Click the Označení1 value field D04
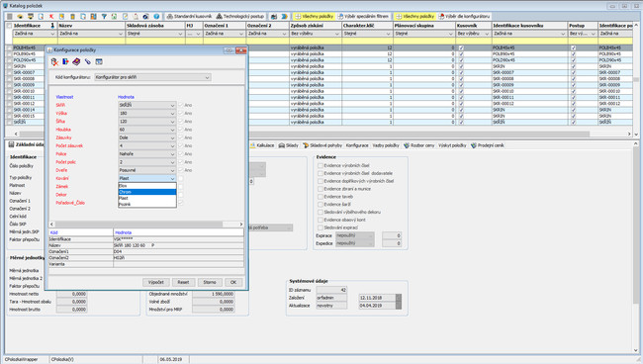The image size is (643, 364). pyautogui.click(x=178, y=251)
